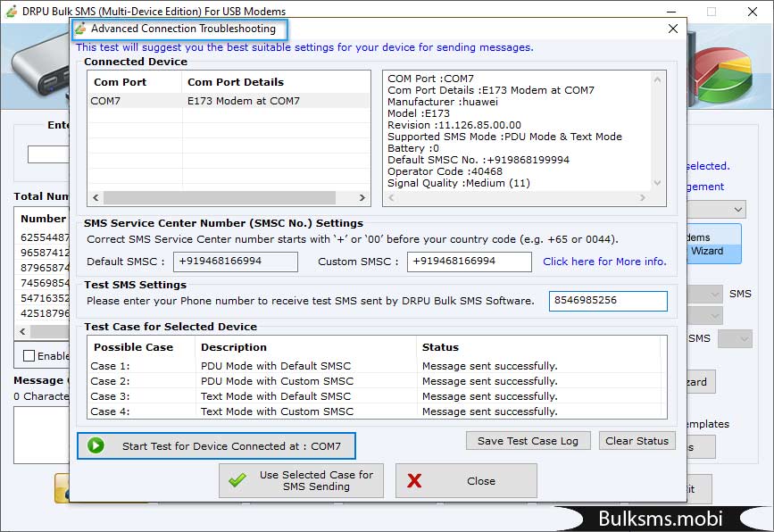Click the Status column header
The height and width of the screenshot is (532, 774).
click(x=440, y=347)
